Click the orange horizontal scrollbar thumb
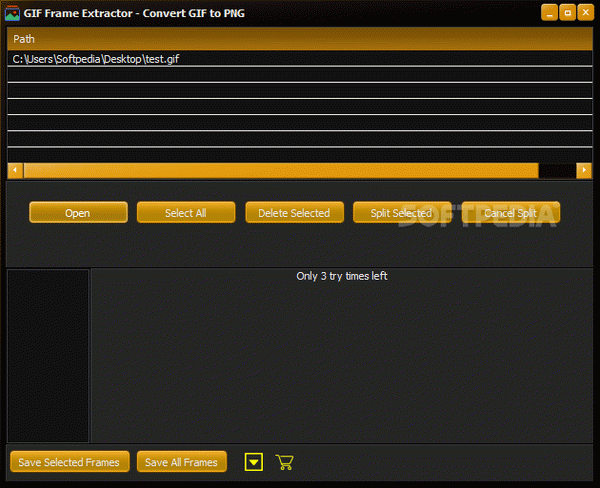The image size is (600, 488). click(x=281, y=170)
